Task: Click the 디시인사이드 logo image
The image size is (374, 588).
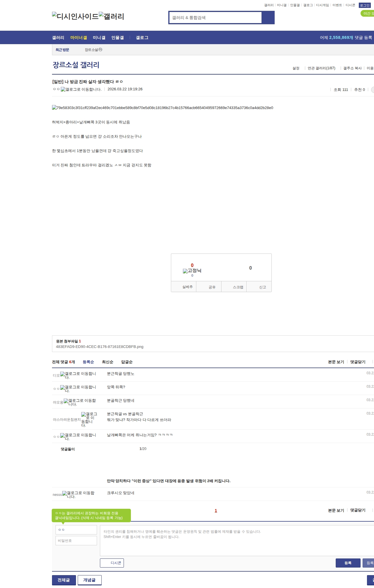Action: click(75, 16)
